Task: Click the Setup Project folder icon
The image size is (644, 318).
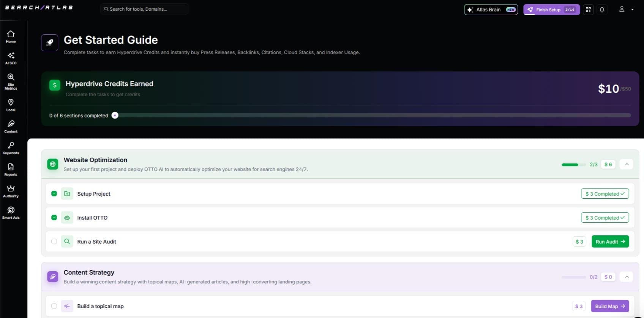Action: 67,194
